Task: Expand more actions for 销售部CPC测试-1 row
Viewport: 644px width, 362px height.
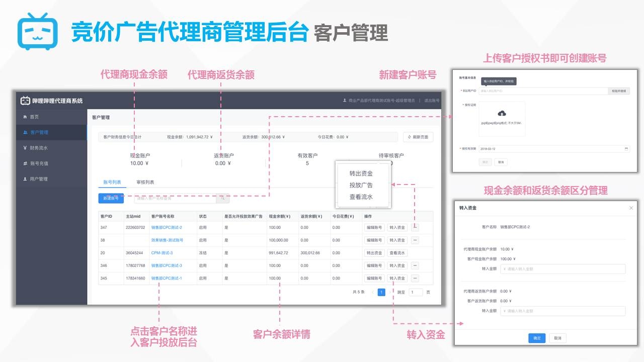Action: pos(415,278)
